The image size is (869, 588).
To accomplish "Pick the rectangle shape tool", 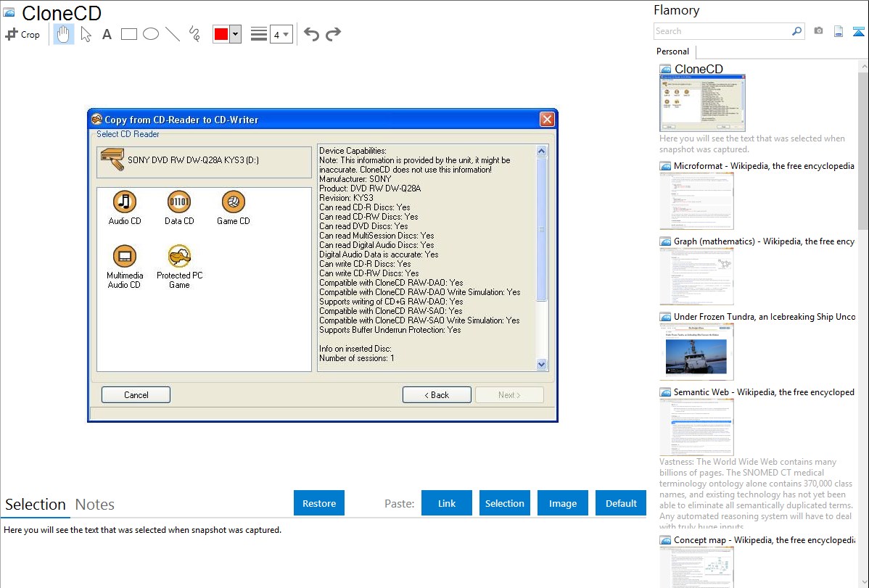I will (x=129, y=34).
